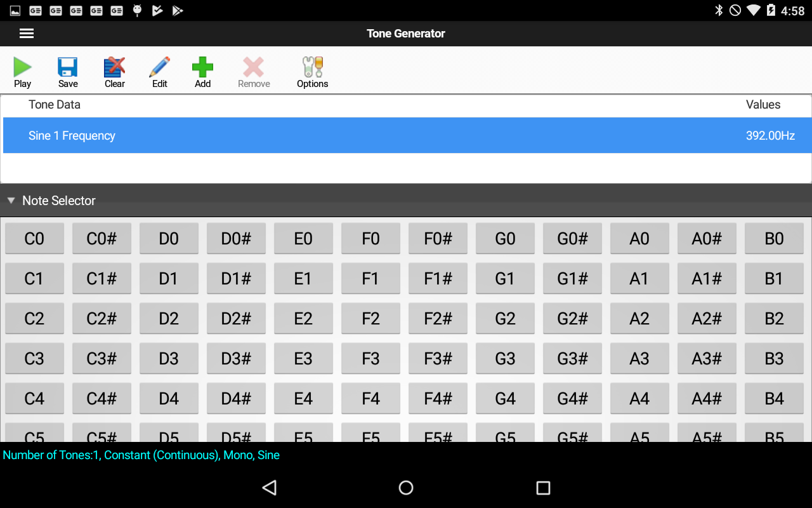
Task: Click the Play icon to start tone playback
Action: click(22, 70)
